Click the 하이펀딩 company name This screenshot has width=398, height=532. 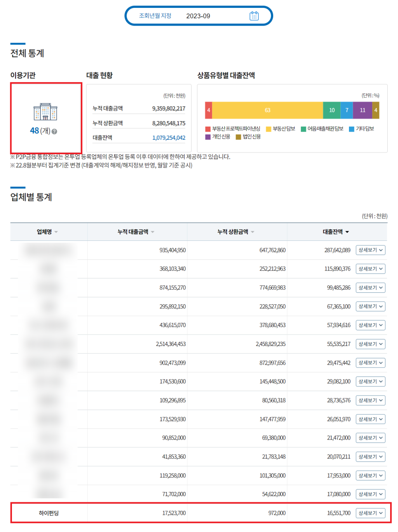(x=49, y=513)
